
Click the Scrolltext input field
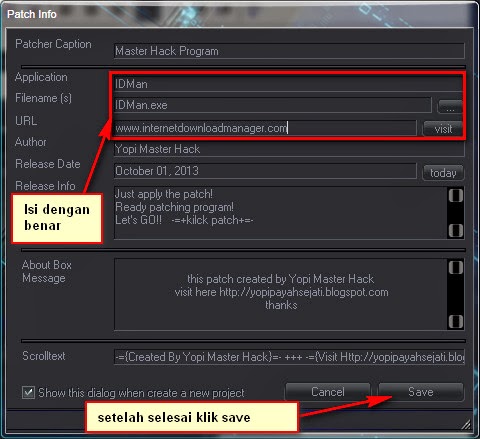coord(289,357)
